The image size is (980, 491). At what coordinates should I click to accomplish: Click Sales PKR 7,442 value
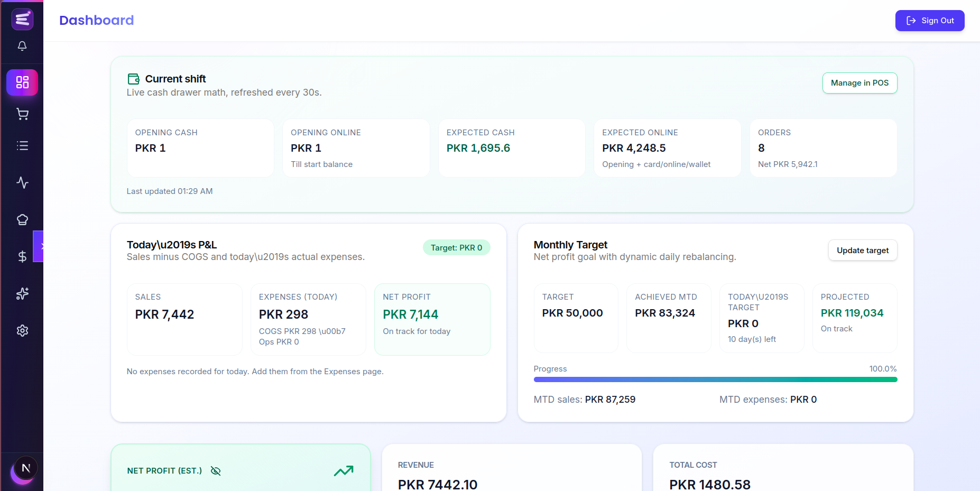coord(164,314)
